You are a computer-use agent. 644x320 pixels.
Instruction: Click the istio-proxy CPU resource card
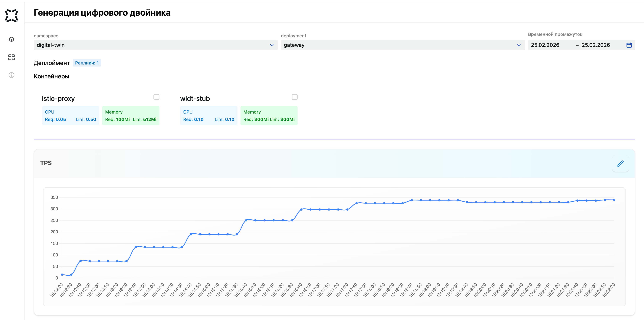click(x=70, y=116)
